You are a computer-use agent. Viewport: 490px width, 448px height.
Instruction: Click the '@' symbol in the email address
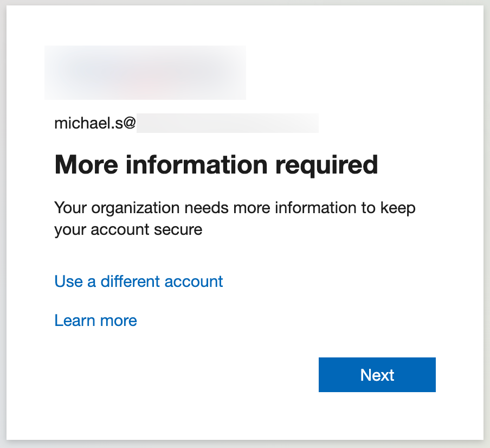[x=130, y=123]
